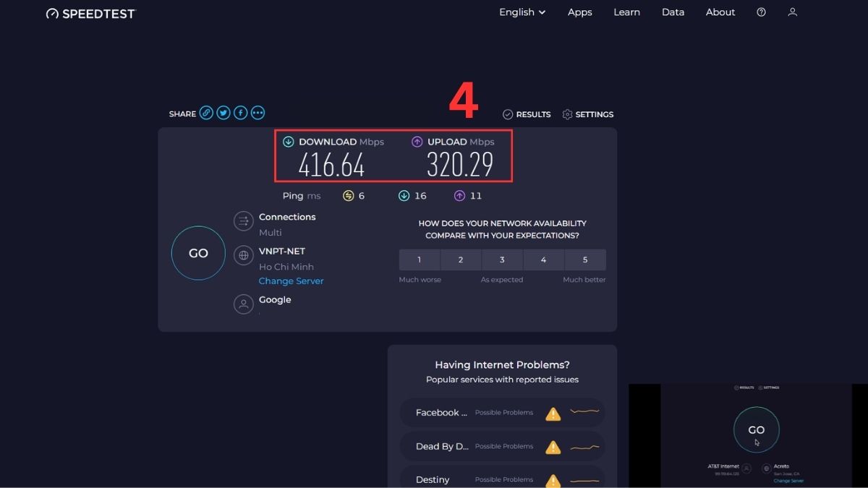The height and width of the screenshot is (488, 868).
Task: Click the VNPT-NET server name
Action: coord(282,251)
